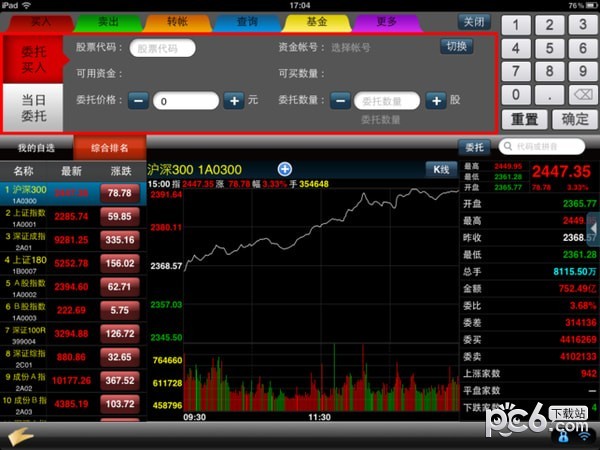Screen dimensions: 600x450
Task: Select the 基金 fund tab
Action: pyautogui.click(x=316, y=22)
